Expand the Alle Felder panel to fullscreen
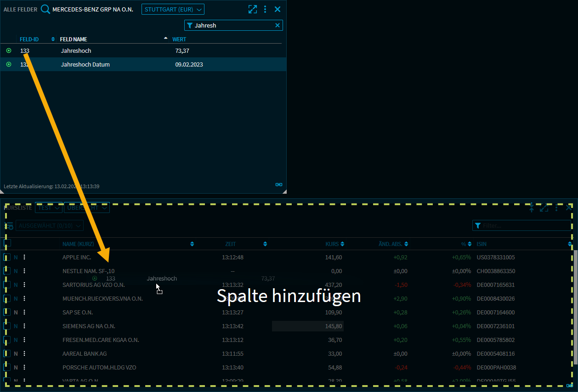 253,9
